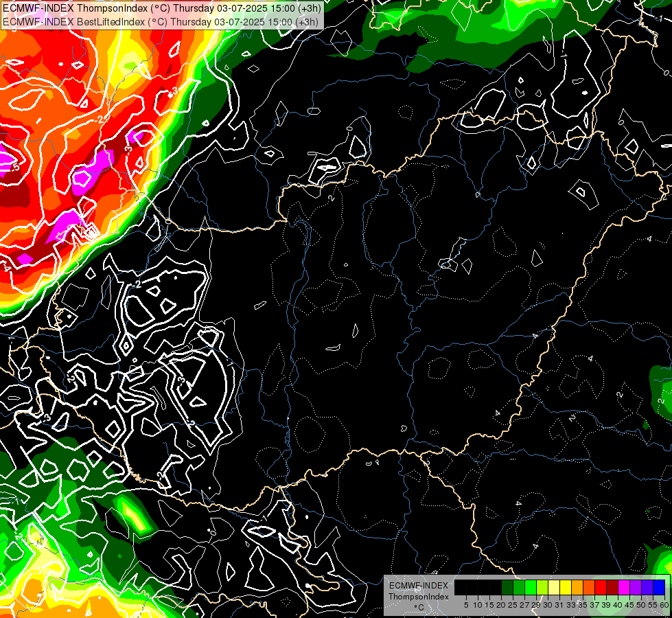This screenshot has width=672, height=618.
Task: Select the dark green 20–25 legend swatch
Action: 507,588
